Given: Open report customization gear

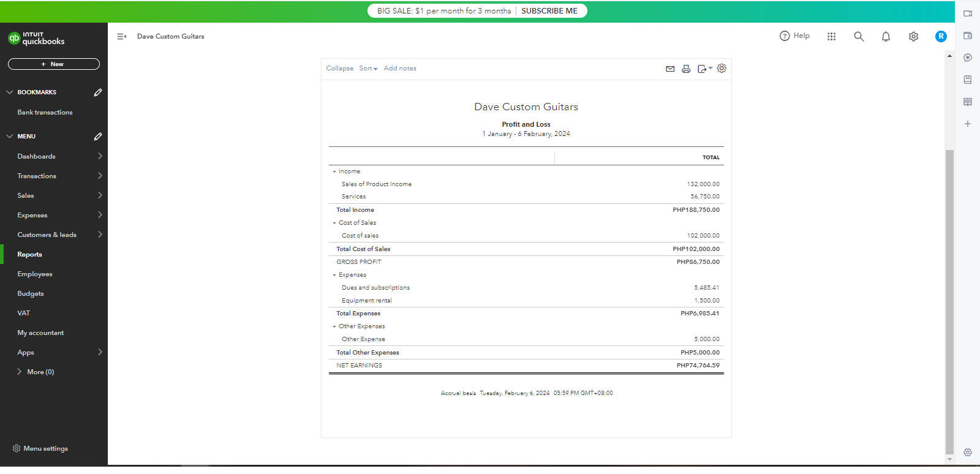Looking at the screenshot, I should click(722, 69).
